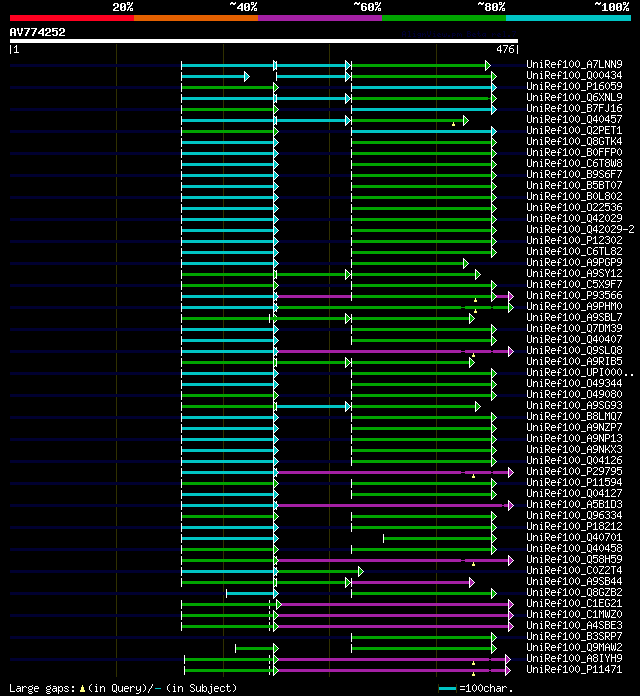Click the AV774252 query sequence name
The width and height of the screenshot is (640, 696).
tap(37, 32)
